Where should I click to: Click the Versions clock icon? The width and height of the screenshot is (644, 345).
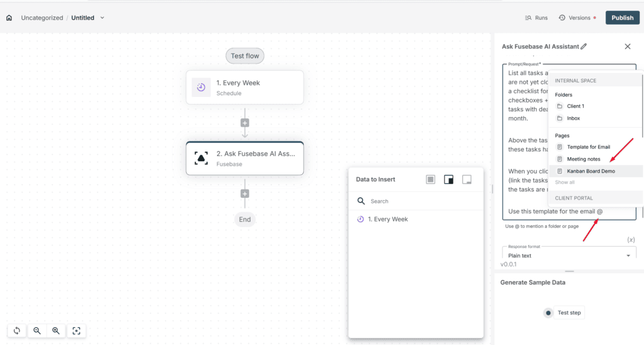(x=562, y=18)
